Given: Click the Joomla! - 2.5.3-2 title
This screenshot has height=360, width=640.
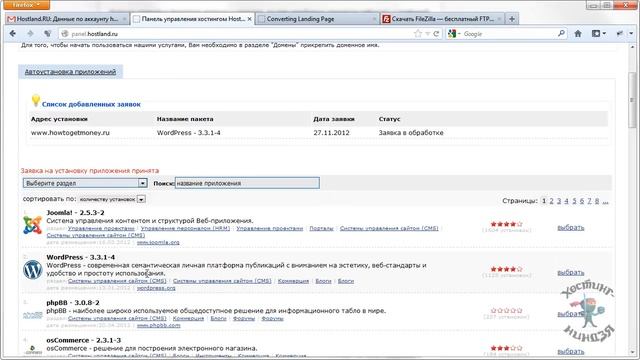Looking at the screenshot, I should (x=75, y=213).
